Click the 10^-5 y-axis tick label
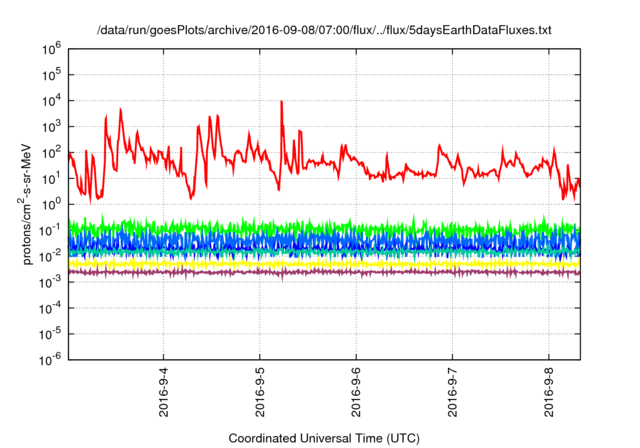The image size is (640, 448). [51, 334]
